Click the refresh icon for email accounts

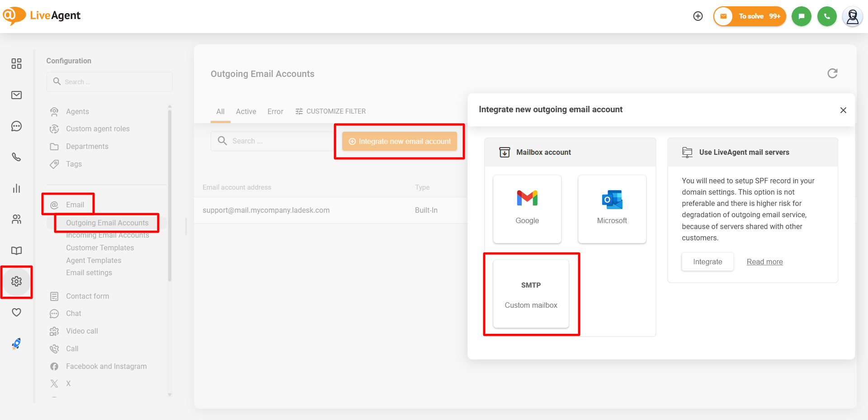(x=832, y=73)
